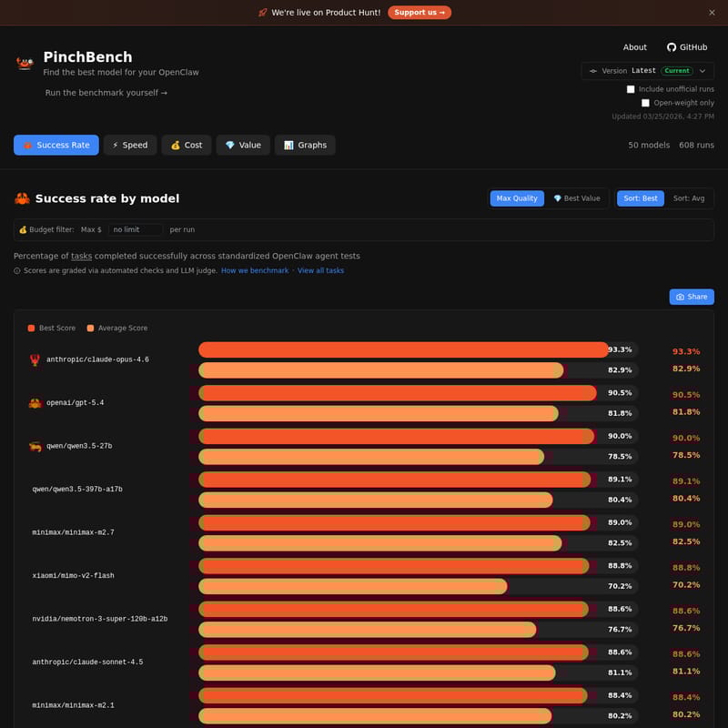Viewport: 728px width, 728px height.
Task: Click the lobster icon beside claude-opus-4.6
Action: [x=35, y=359]
